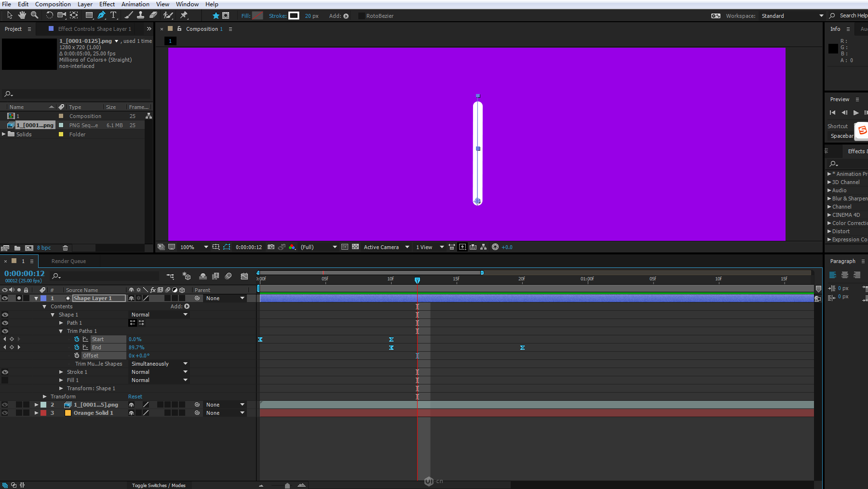Click Reset next to Transform
Viewport: 868px width, 489px height.
coord(135,396)
